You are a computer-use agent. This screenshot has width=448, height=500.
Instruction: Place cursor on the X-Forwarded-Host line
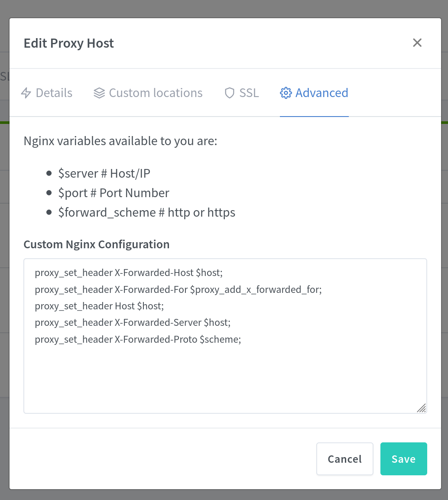tap(128, 273)
